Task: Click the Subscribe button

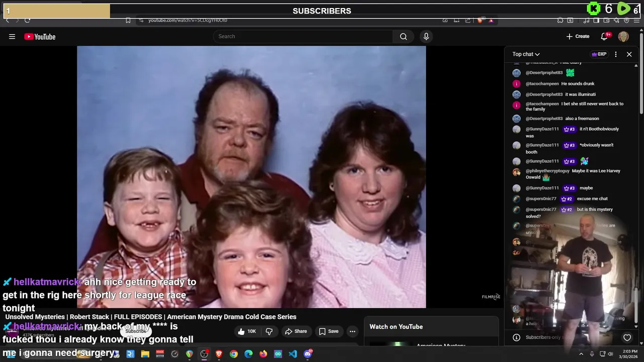Action: coord(136,331)
